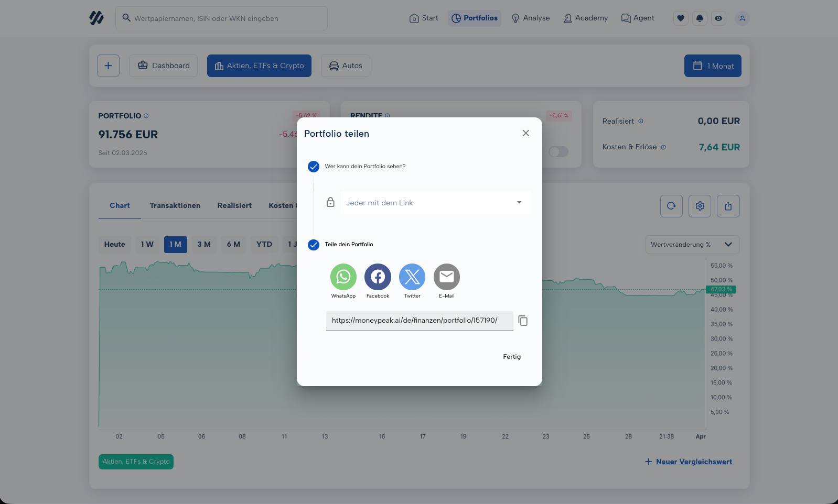
Task: Select the YTD time range
Action: (264, 245)
